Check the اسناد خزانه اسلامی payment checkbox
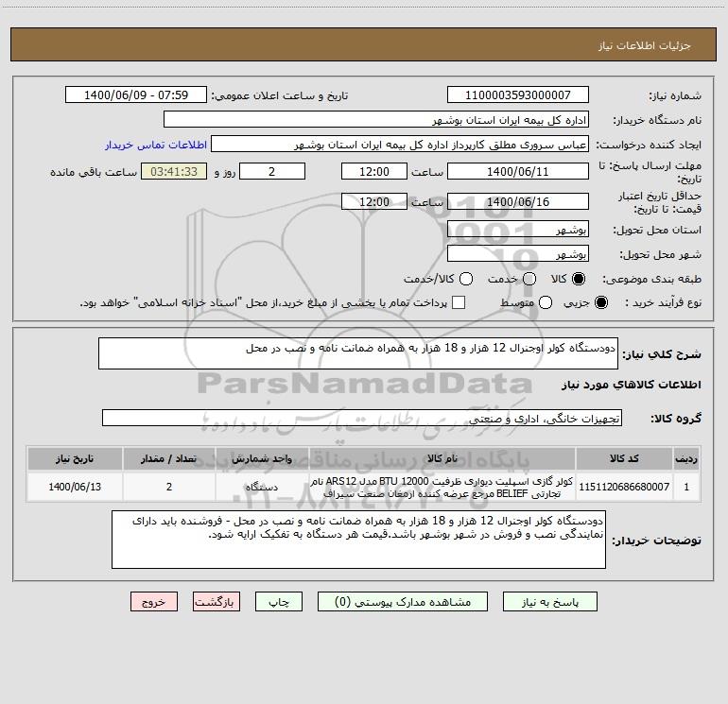 click(459, 302)
